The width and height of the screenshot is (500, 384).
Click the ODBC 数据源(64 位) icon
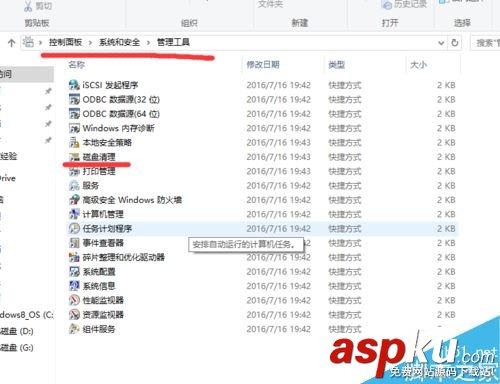(74, 114)
